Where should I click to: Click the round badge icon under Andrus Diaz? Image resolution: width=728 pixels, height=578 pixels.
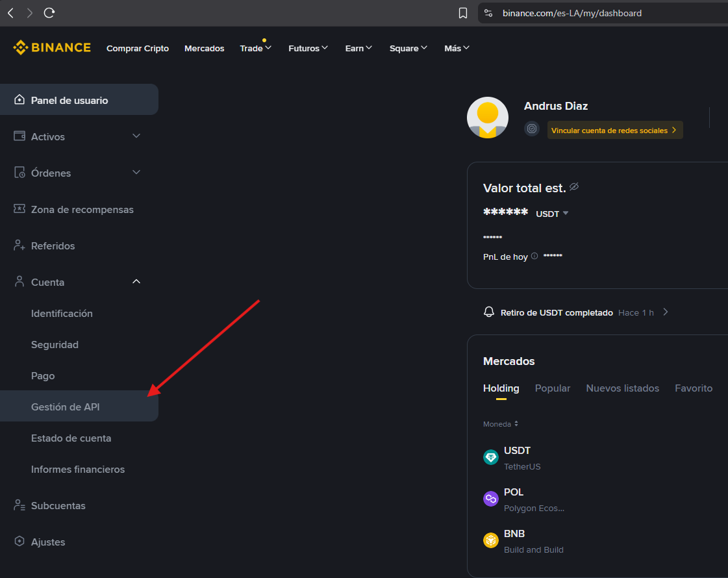pos(532,129)
